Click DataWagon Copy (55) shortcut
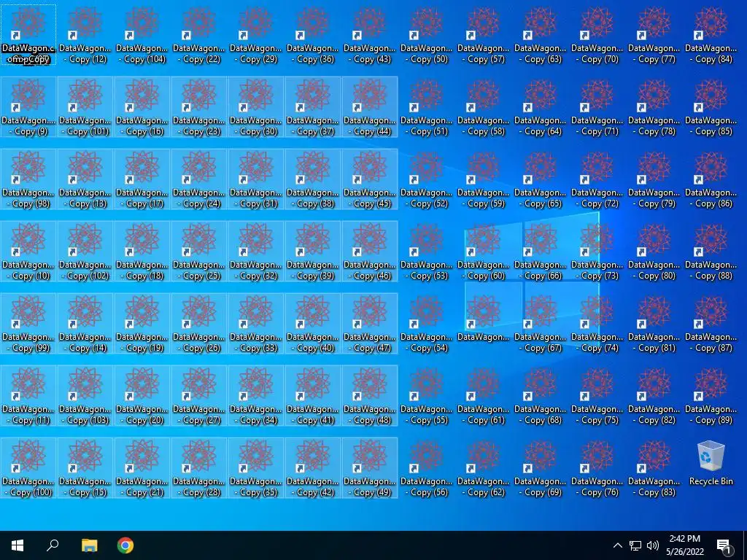This screenshot has width=747, height=560. pyautogui.click(x=426, y=396)
